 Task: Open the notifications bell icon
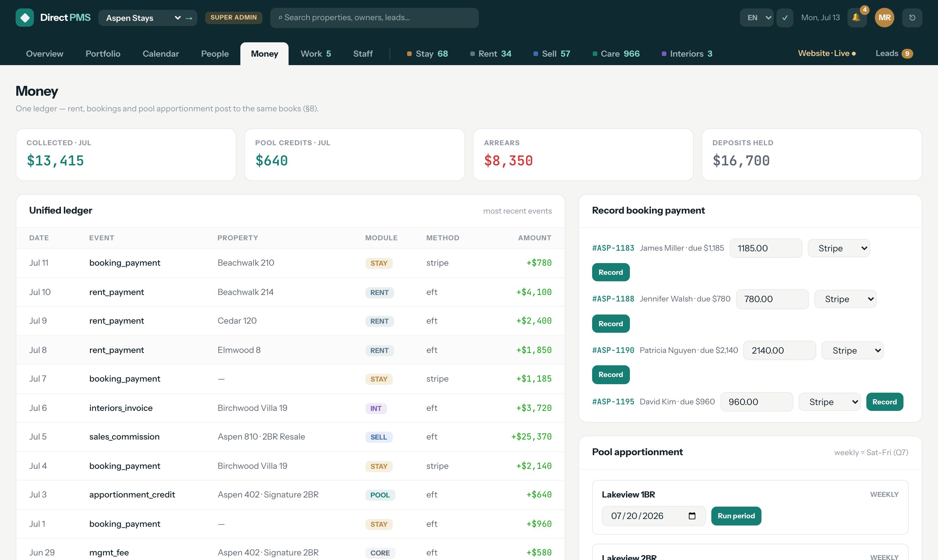pos(856,17)
